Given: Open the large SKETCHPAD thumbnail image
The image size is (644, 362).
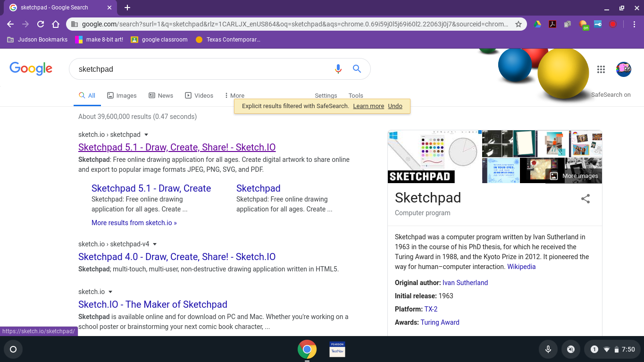Looking at the screenshot, I should coord(434,157).
